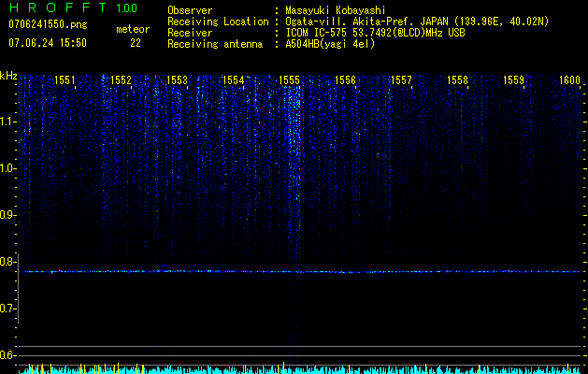Click the 1559 time marker
The image size is (588, 374).
(513, 79)
